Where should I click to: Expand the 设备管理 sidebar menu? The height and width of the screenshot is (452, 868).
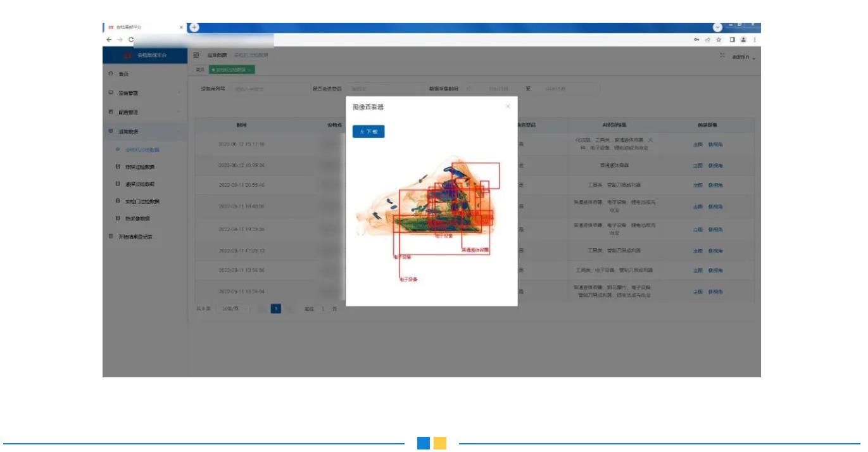(x=145, y=93)
